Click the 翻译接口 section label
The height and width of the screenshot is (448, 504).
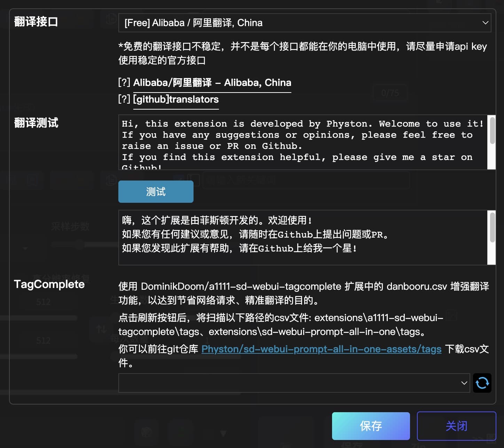point(36,22)
